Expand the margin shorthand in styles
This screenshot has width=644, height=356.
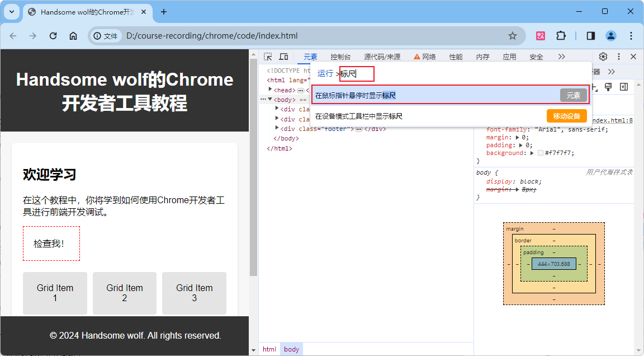pos(518,137)
